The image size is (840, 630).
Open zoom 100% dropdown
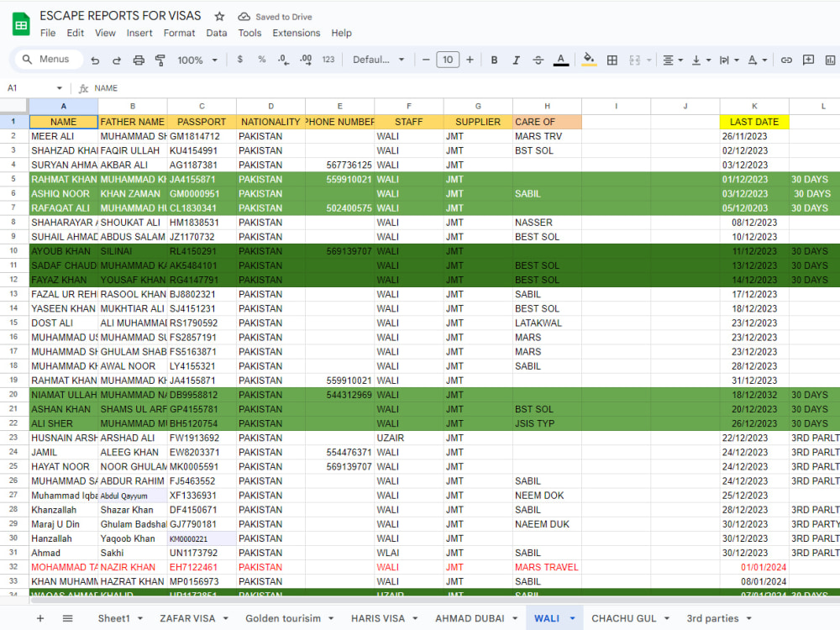point(197,60)
